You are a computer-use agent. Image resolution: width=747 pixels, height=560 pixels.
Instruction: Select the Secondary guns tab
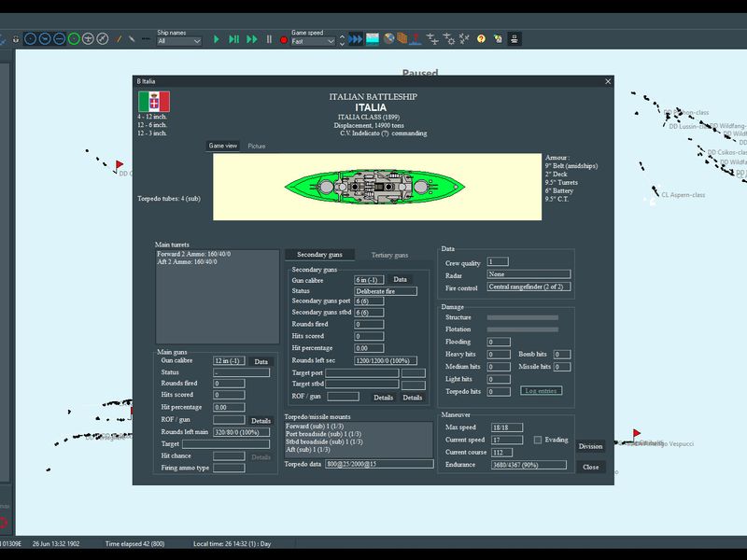[x=319, y=255]
